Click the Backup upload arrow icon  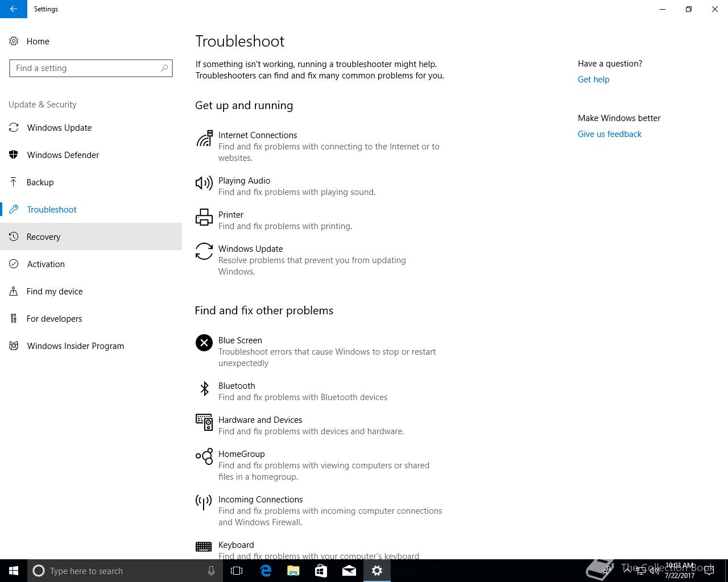(x=14, y=182)
